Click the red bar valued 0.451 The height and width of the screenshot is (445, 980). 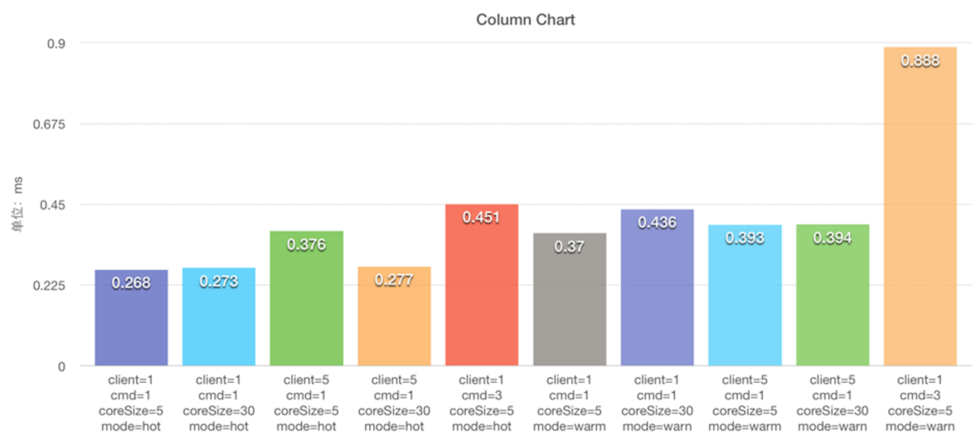click(x=482, y=286)
